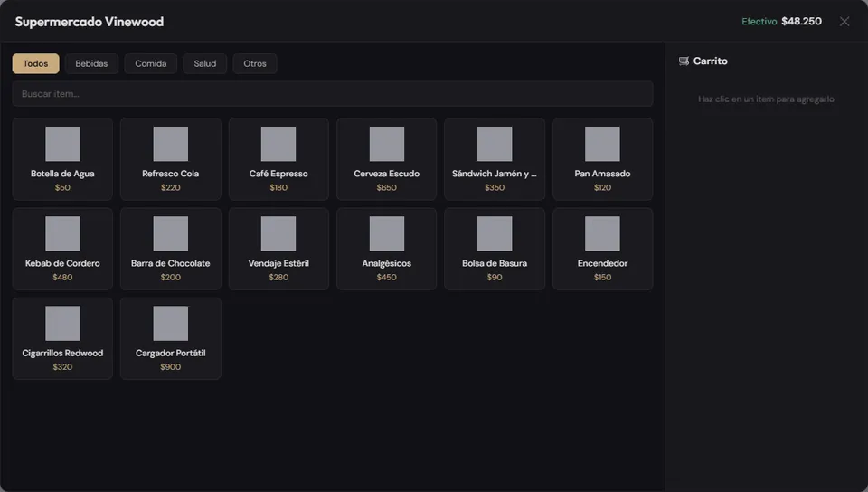The image size is (868, 492).
Task: Click the Buscar item search field
Action: pos(333,93)
